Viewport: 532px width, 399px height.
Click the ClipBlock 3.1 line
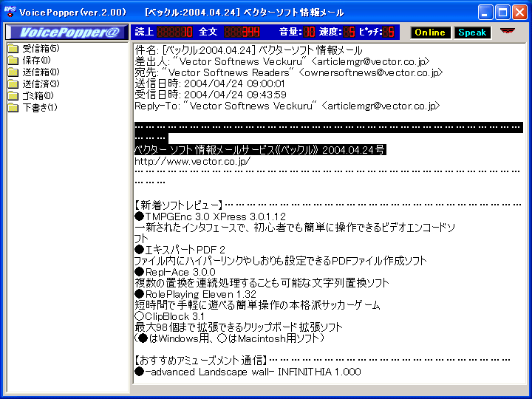click(169, 316)
